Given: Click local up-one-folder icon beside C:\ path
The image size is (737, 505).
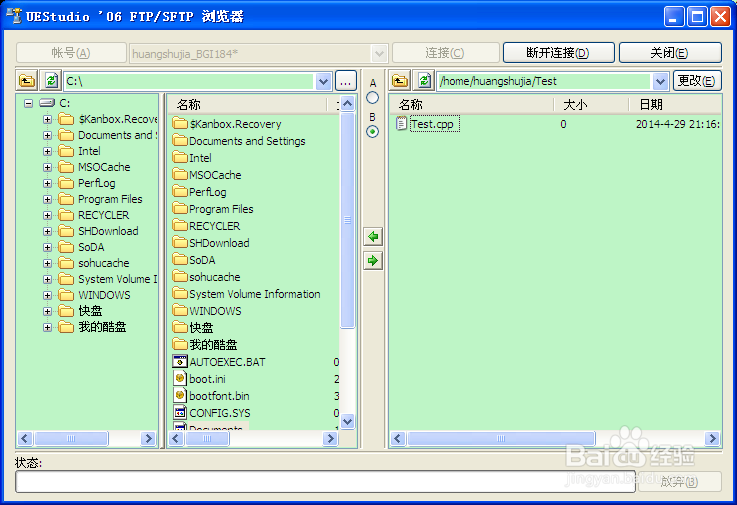Looking at the screenshot, I should tap(27, 81).
